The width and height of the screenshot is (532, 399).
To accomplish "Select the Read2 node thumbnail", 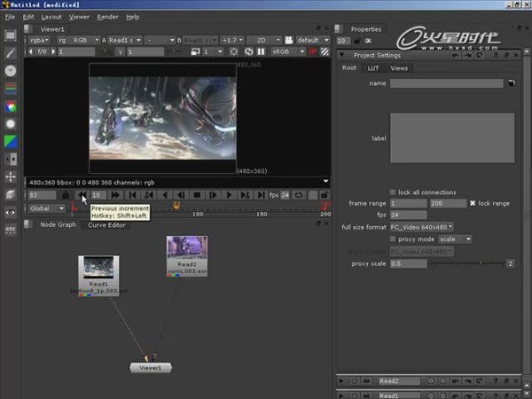I will pyautogui.click(x=187, y=247).
